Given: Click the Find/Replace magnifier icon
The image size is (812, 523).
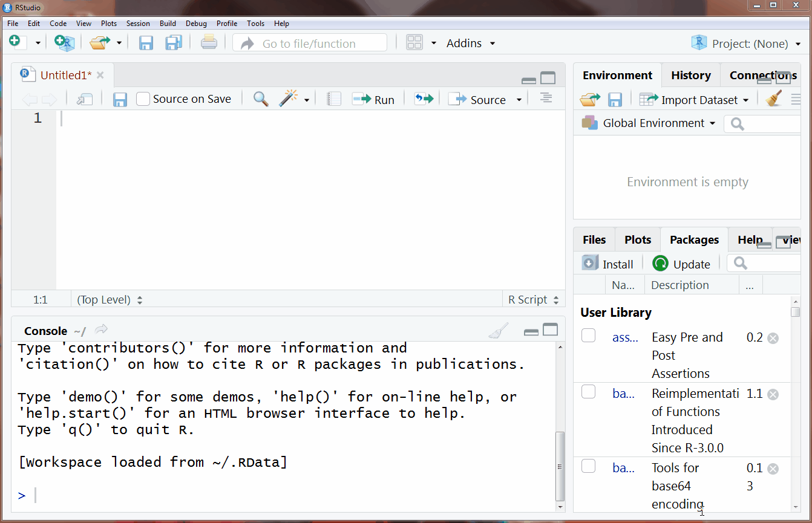Looking at the screenshot, I should (x=261, y=99).
